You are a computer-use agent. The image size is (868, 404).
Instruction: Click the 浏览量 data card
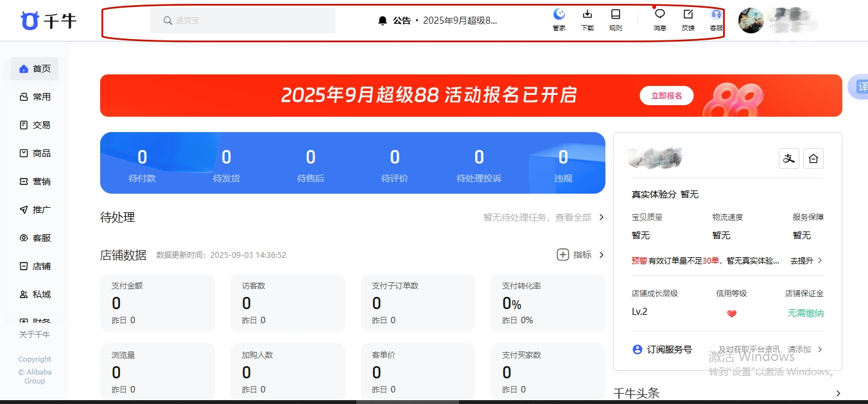click(x=157, y=372)
